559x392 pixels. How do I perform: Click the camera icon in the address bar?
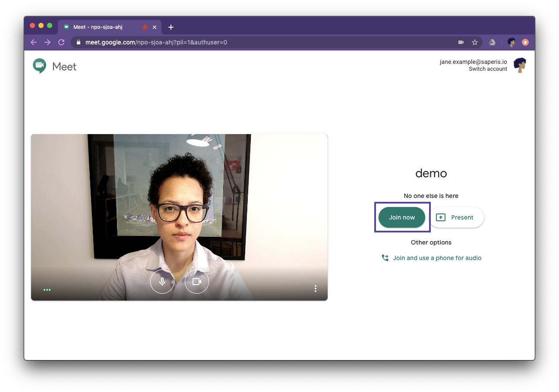coord(460,42)
